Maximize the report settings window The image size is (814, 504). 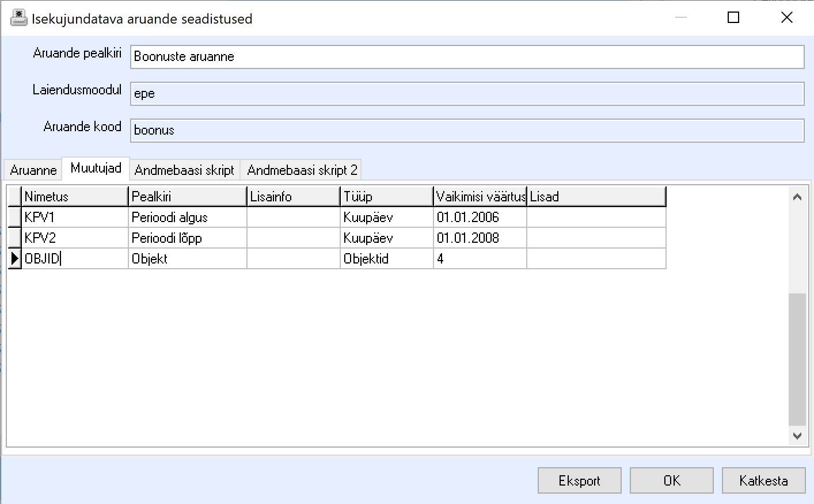point(733,18)
